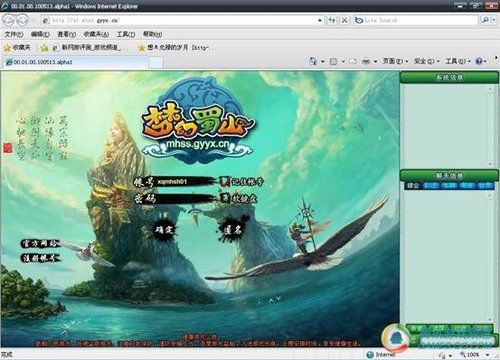
Task: Click the browser Back arrow button
Action: click(x=9, y=21)
